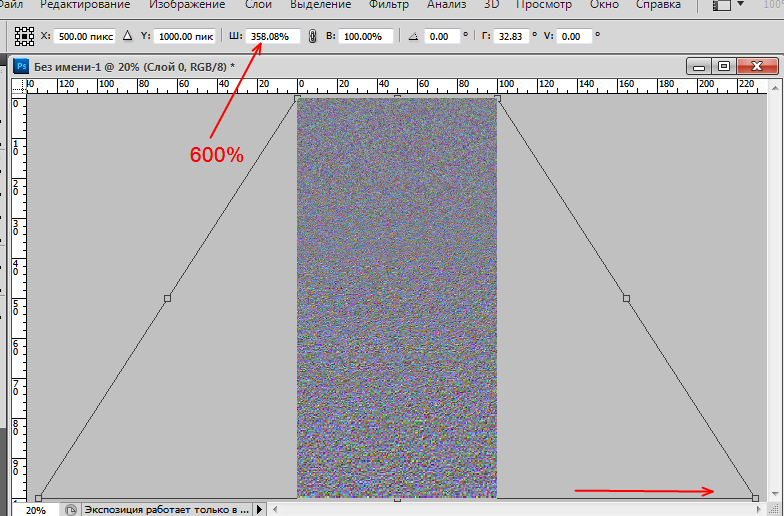The height and width of the screenshot is (516, 784).
Task: Click the bottom-left transform corner handle
Action: click(x=38, y=498)
